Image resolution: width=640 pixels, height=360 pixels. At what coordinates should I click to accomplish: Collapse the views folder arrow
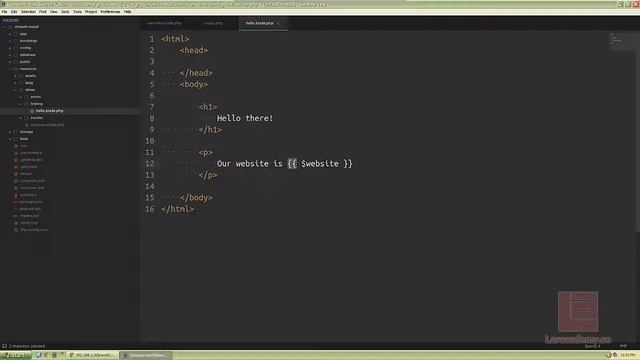click(x=16, y=90)
